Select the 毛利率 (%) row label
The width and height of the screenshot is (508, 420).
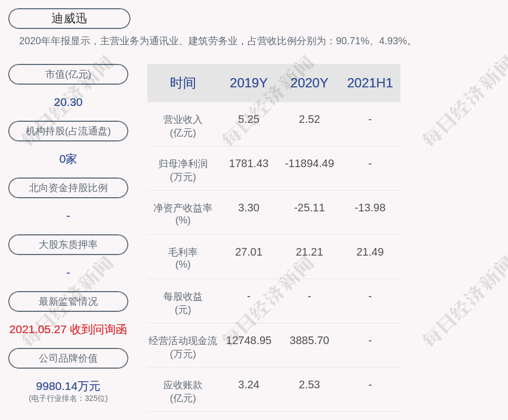pos(183,258)
